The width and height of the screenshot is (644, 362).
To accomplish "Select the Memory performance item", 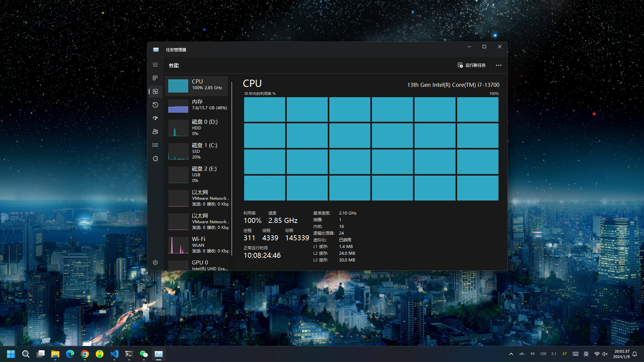I will pyautogui.click(x=197, y=105).
